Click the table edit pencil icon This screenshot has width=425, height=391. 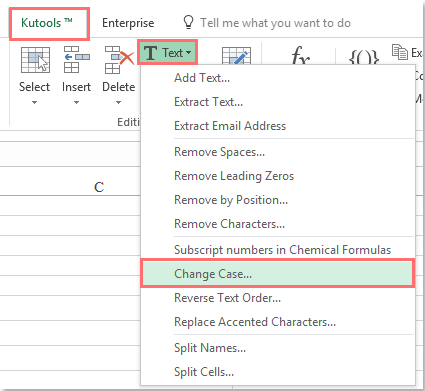(236, 56)
